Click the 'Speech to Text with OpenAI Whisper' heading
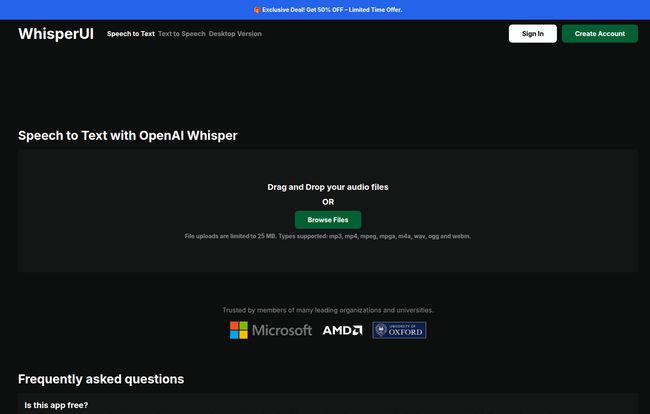Image resolution: width=650 pixels, height=414 pixels. click(x=128, y=136)
